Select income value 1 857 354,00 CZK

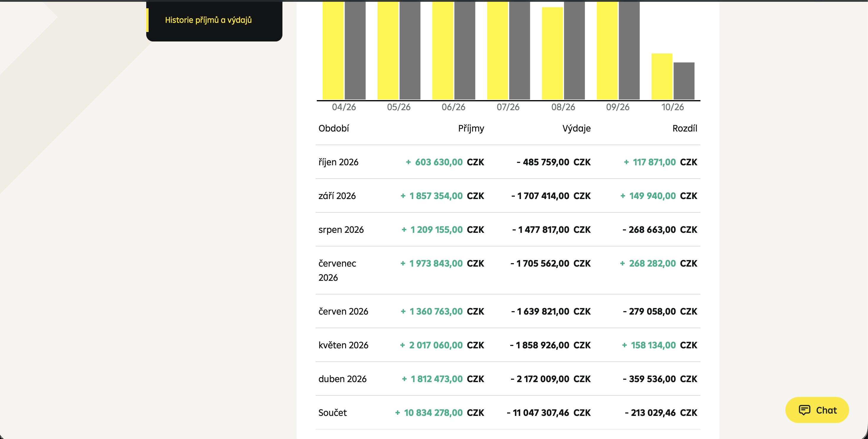pos(442,196)
